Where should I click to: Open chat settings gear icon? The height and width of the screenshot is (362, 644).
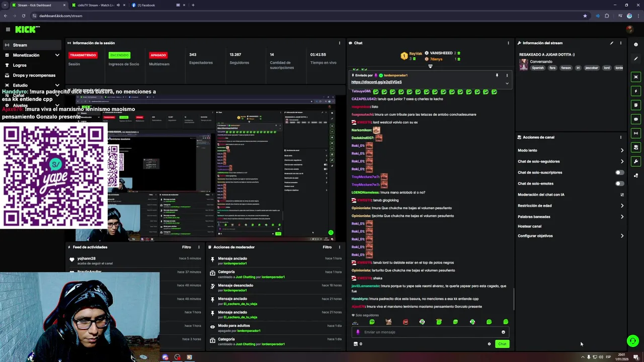pyautogui.click(x=489, y=344)
